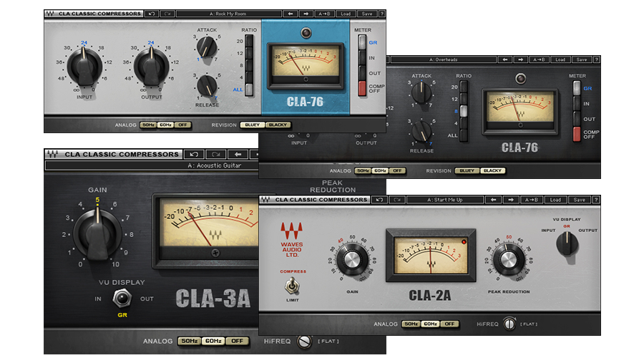
Task: Click redo arrow in CLA-3A toolbar
Action: [215, 154]
